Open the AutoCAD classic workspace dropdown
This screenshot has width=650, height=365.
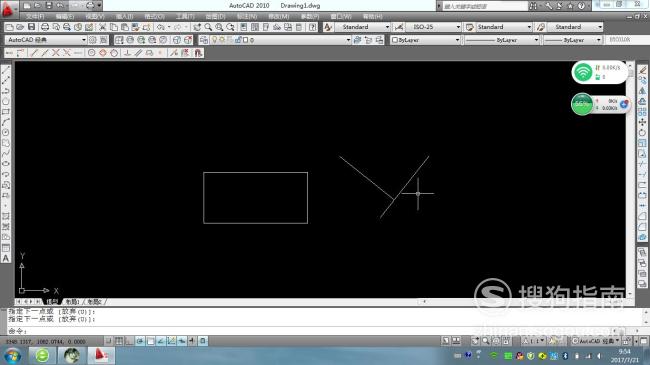46,40
